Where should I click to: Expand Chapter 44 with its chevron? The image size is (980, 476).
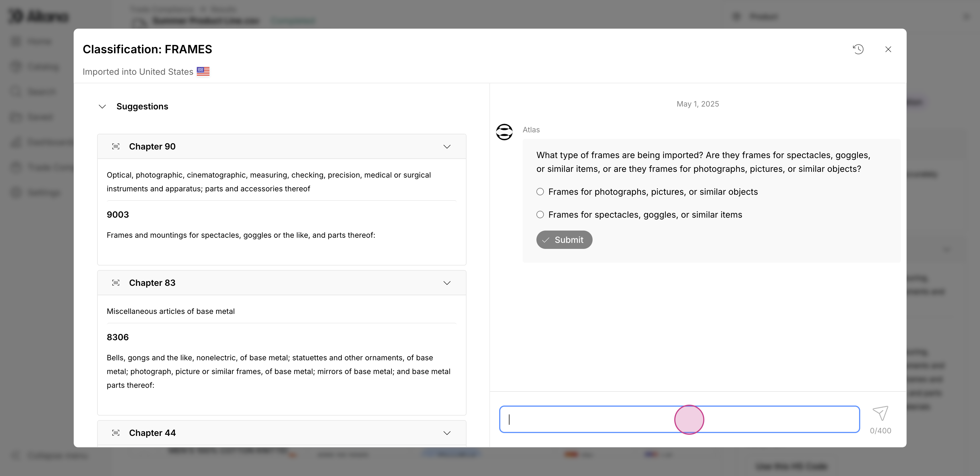tap(447, 433)
